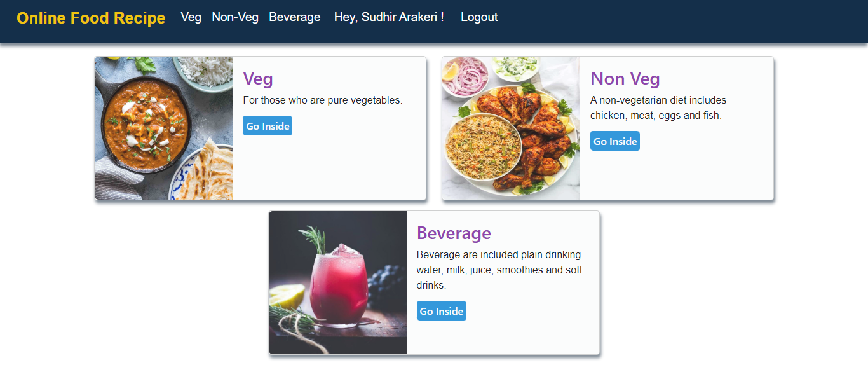Screen dimensions: 868x386
Task: Click the Beverage card description text
Action: coord(498,270)
